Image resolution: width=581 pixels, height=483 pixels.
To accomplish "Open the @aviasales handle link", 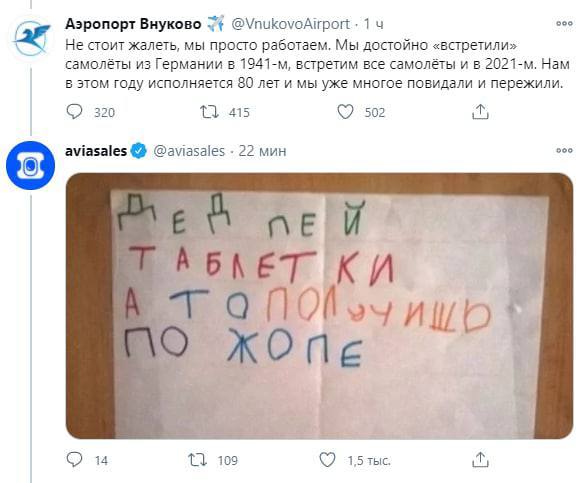I will 189,151.
